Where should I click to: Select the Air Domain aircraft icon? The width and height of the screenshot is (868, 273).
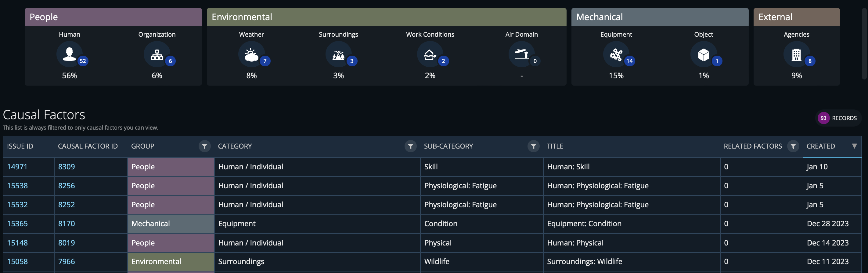pyautogui.click(x=521, y=54)
